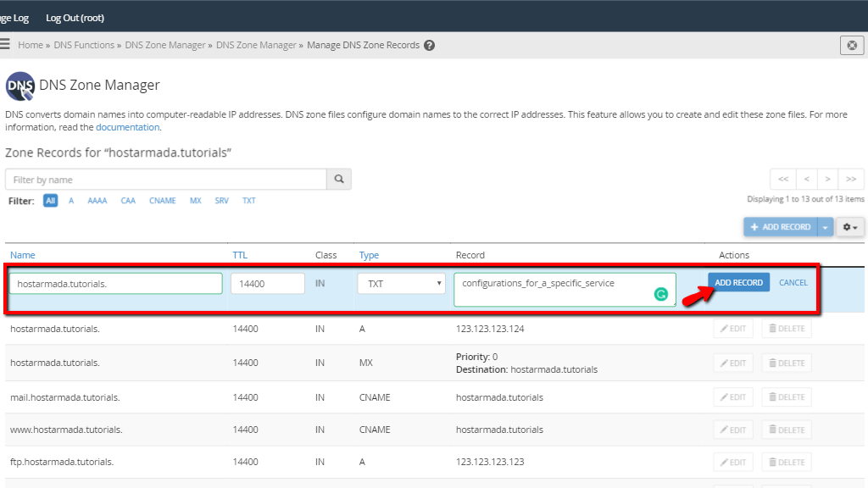
Task: Filter records by TXT type
Action: 249,201
